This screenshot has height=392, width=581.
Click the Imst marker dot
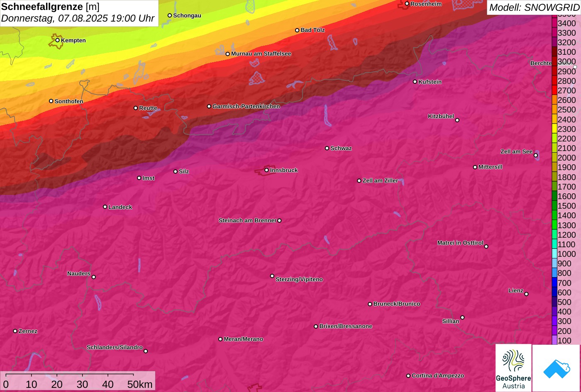(x=139, y=178)
